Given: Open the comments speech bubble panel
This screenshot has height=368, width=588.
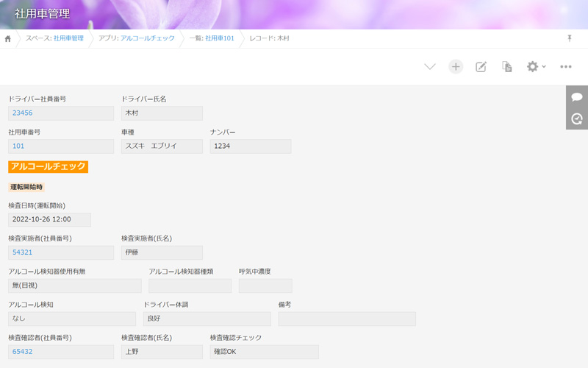Looking at the screenshot, I should tap(577, 97).
